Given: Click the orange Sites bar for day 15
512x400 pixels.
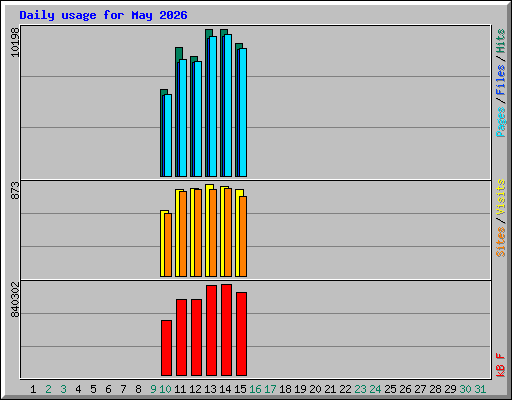Looking at the screenshot, I should point(243,236).
